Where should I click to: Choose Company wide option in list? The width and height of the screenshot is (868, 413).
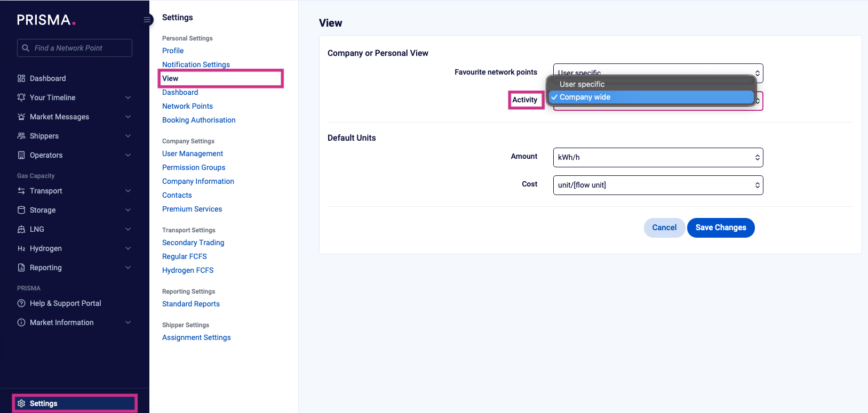tap(585, 97)
